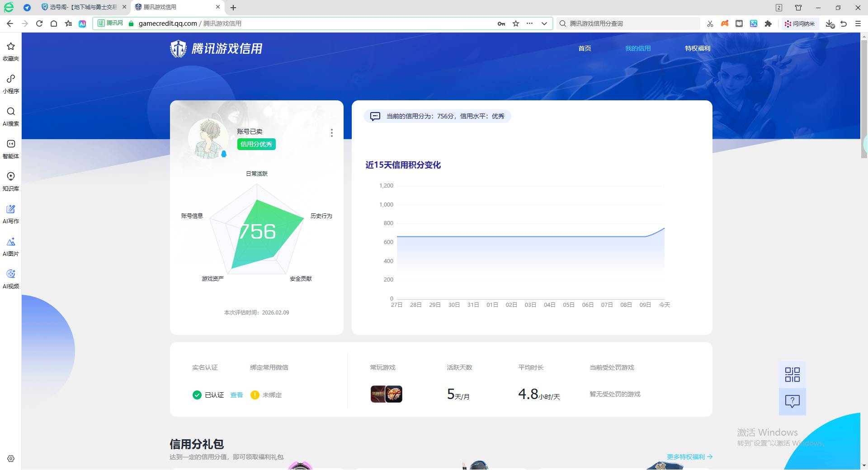Open the downloads icon in the toolbar
This screenshot has height=470, width=868.
tap(830, 23)
